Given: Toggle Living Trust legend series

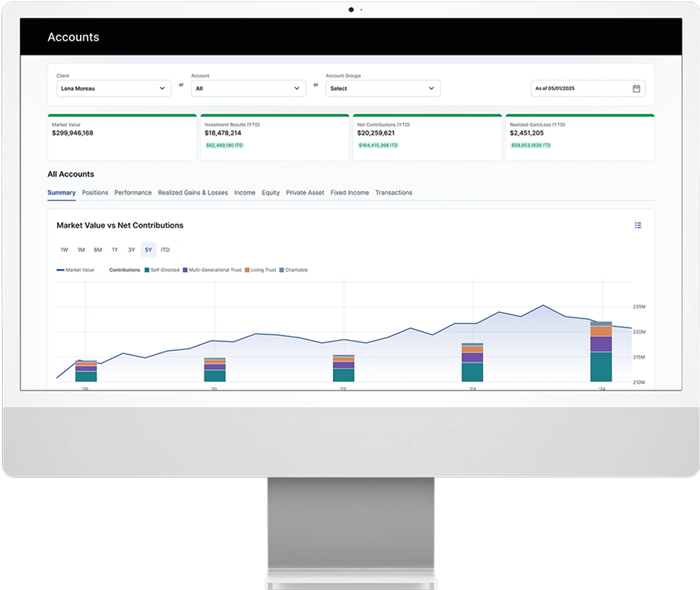Looking at the screenshot, I should tap(259, 271).
